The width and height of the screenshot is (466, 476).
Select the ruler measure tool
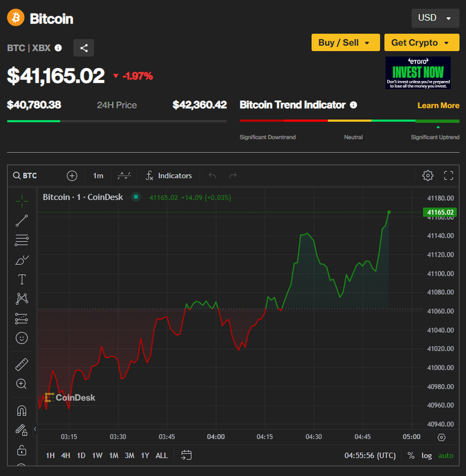click(22, 364)
